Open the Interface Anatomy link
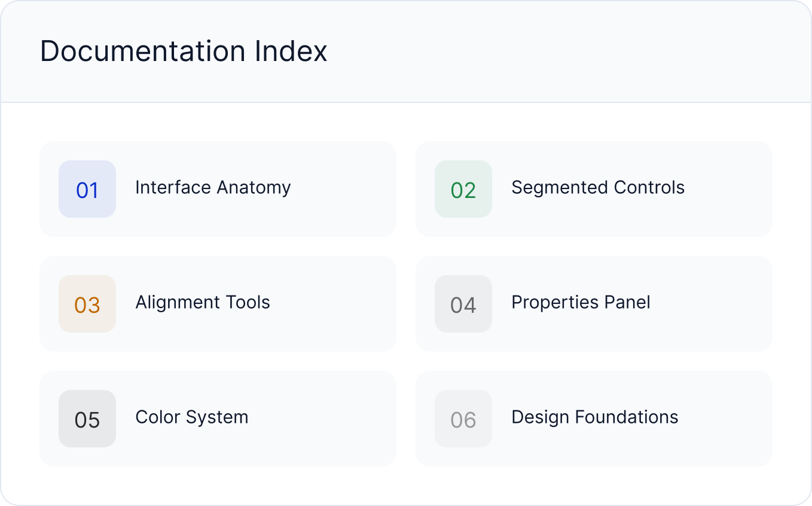 coord(213,188)
